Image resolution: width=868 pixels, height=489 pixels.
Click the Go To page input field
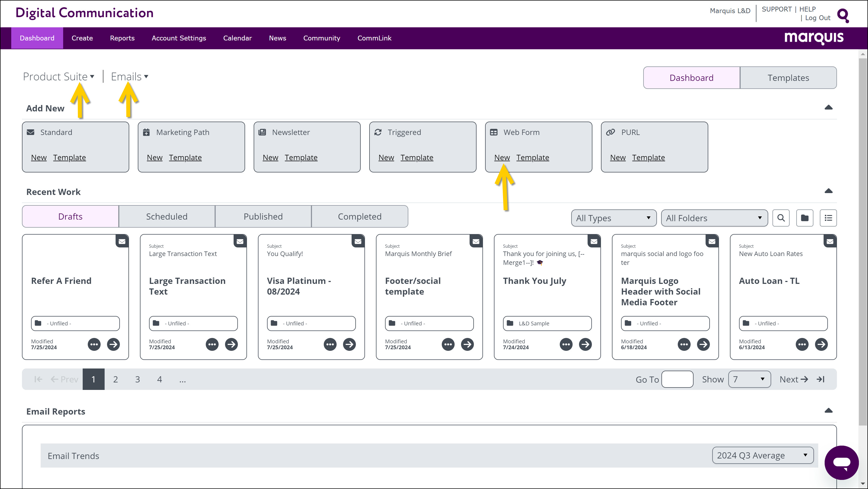click(677, 379)
